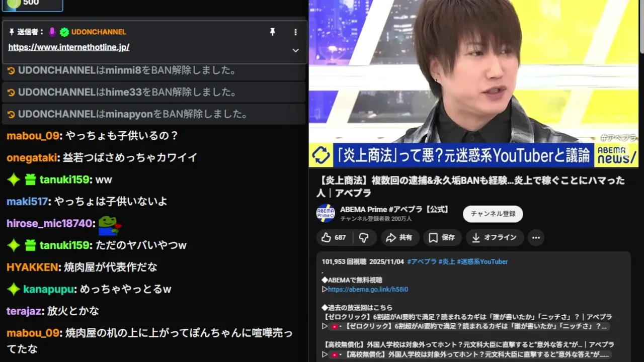Click the UDONCHANNEL sender name
Screen dimensions: 644x362
coord(99,32)
